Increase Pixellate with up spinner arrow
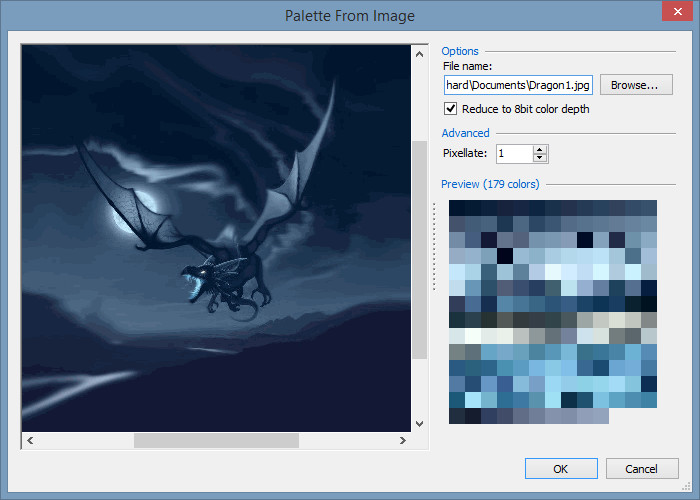The image size is (700, 500). pos(540,150)
